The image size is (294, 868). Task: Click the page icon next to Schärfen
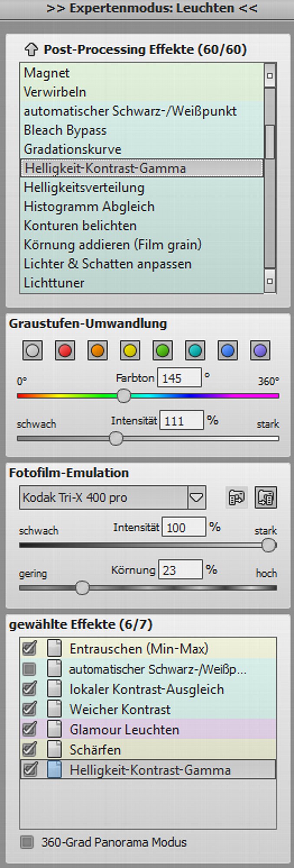(54, 750)
